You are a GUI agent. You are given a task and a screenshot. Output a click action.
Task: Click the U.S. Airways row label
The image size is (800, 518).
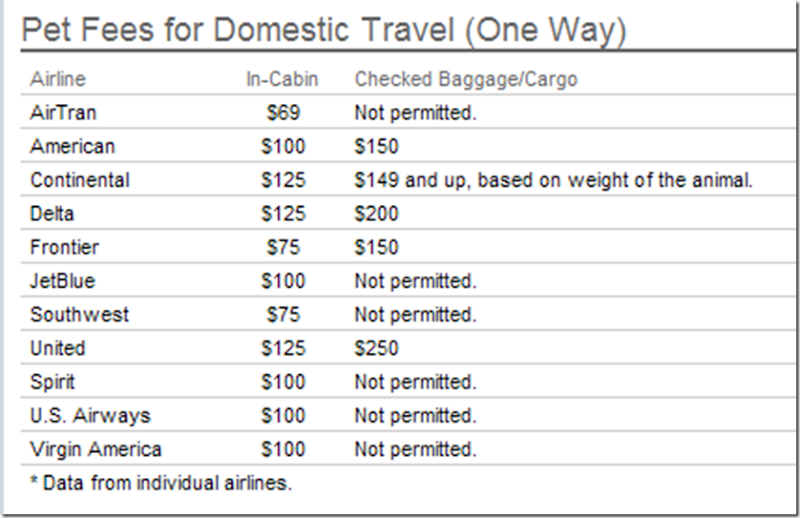point(90,416)
